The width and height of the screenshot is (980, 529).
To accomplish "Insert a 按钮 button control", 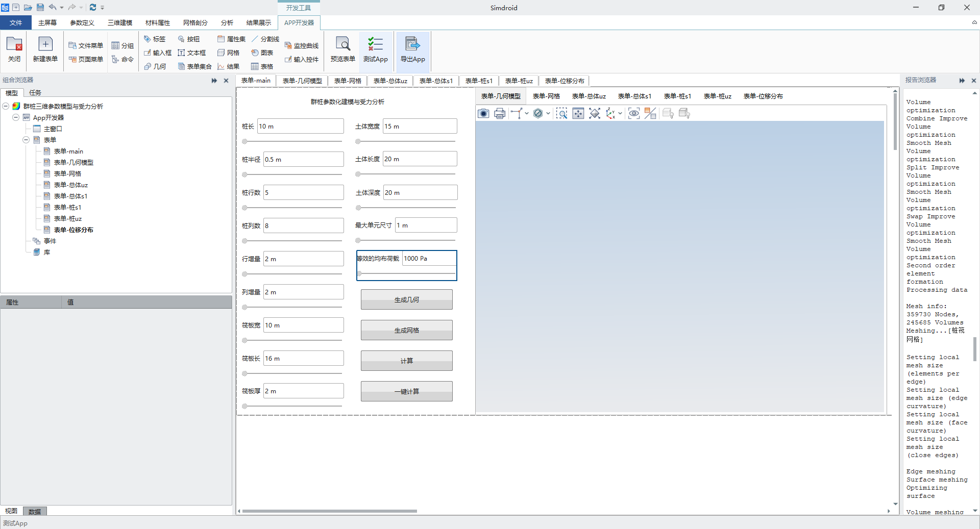I will (189, 39).
